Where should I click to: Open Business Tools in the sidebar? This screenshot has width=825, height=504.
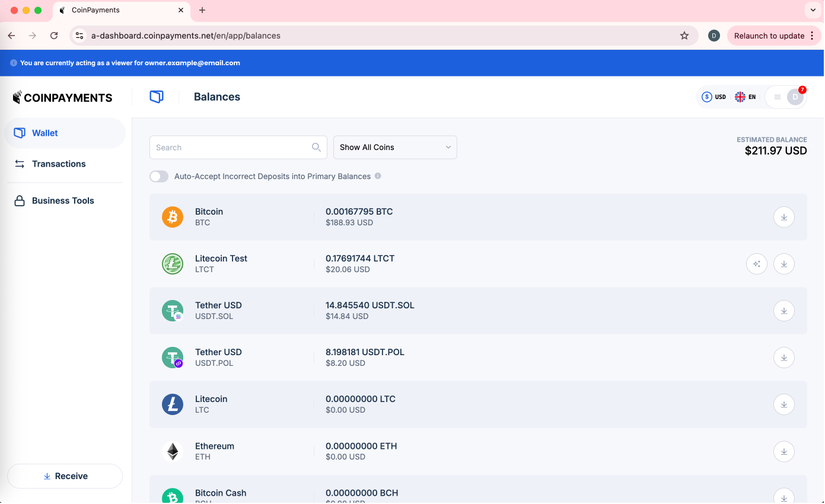coord(63,200)
